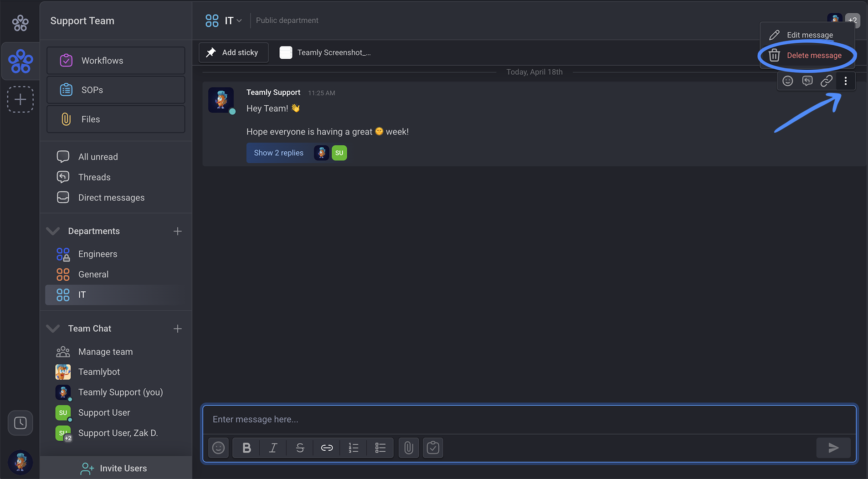
Task: Open the three-dot more options menu
Action: coord(846,81)
